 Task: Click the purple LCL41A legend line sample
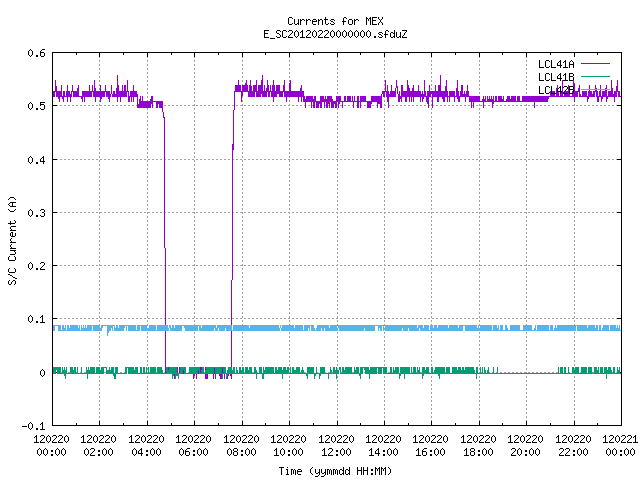click(595, 64)
